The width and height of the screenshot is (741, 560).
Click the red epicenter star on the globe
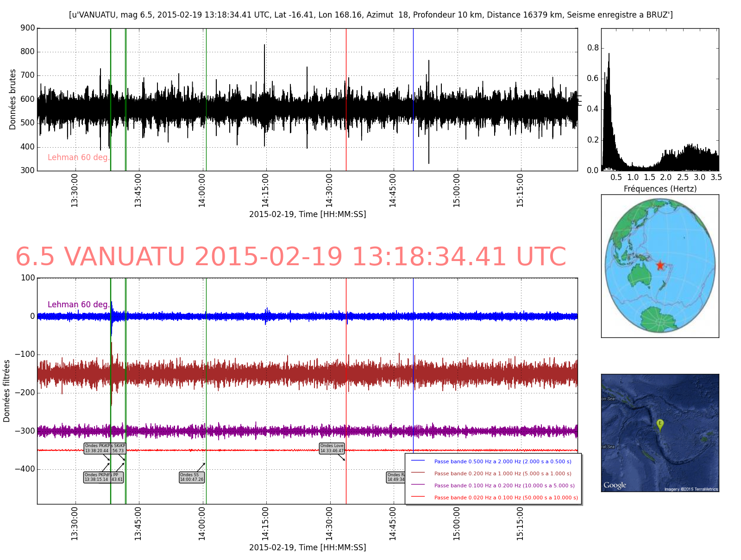(660, 265)
